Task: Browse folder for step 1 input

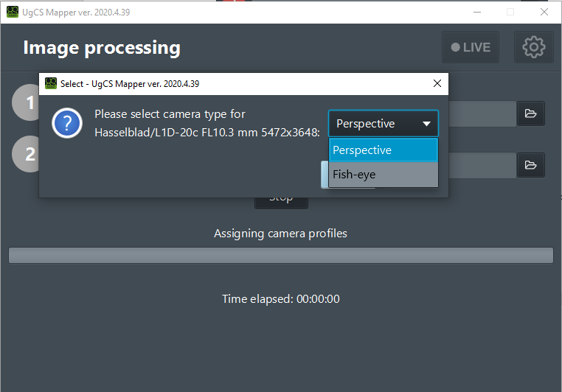Action: [x=531, y=113]
